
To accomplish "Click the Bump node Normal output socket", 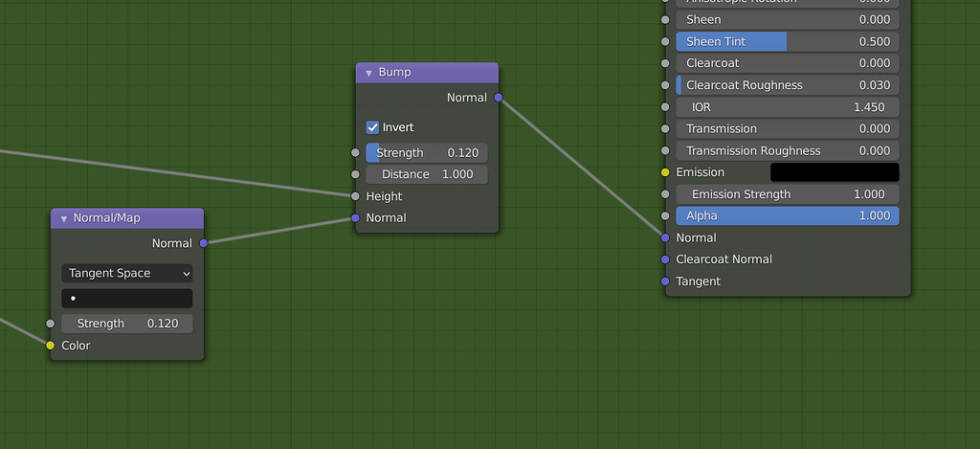I will [x=498, y=98].
